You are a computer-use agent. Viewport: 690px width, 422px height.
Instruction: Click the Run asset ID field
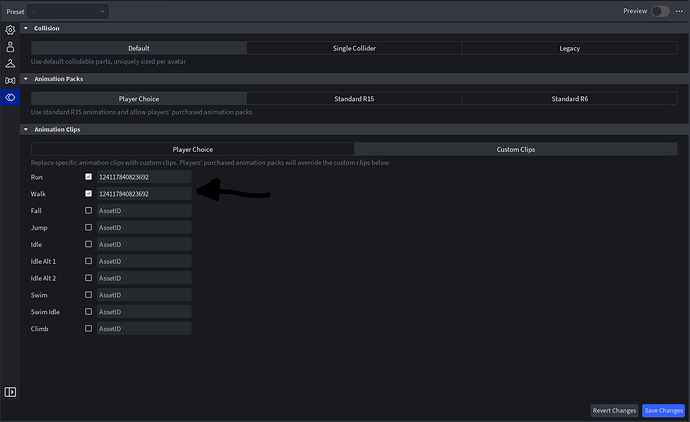pyautogui.click(x=144, y=177)
